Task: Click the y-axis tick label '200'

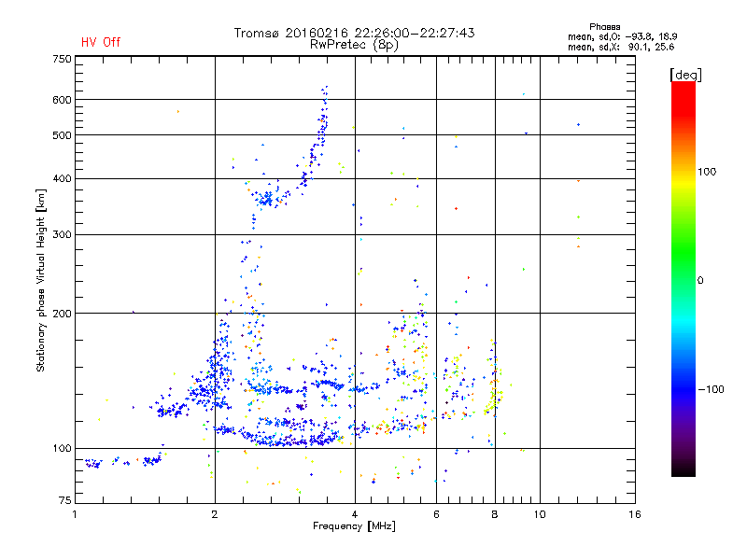Action: tap(62, 314)
